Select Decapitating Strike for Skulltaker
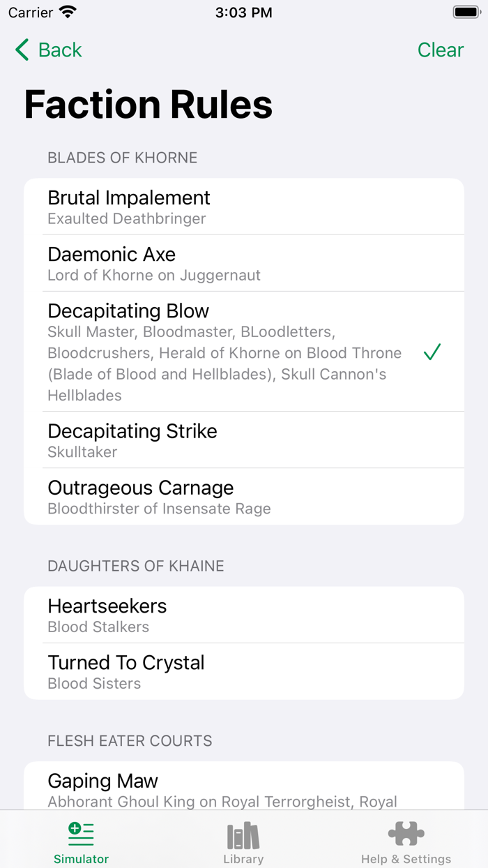The image size is (488, 868). point(243,440)
